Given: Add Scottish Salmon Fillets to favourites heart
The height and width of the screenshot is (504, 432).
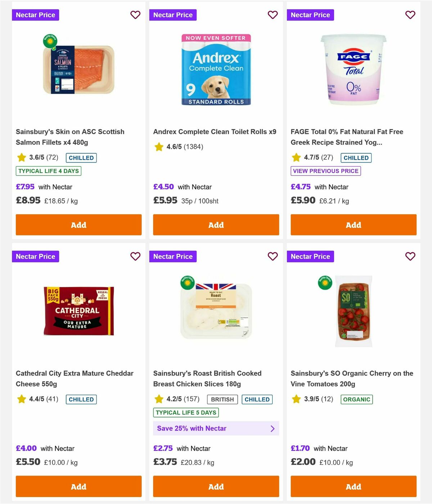Looking at the screenshot, I should pyautogui.click(x=135, y=15).
